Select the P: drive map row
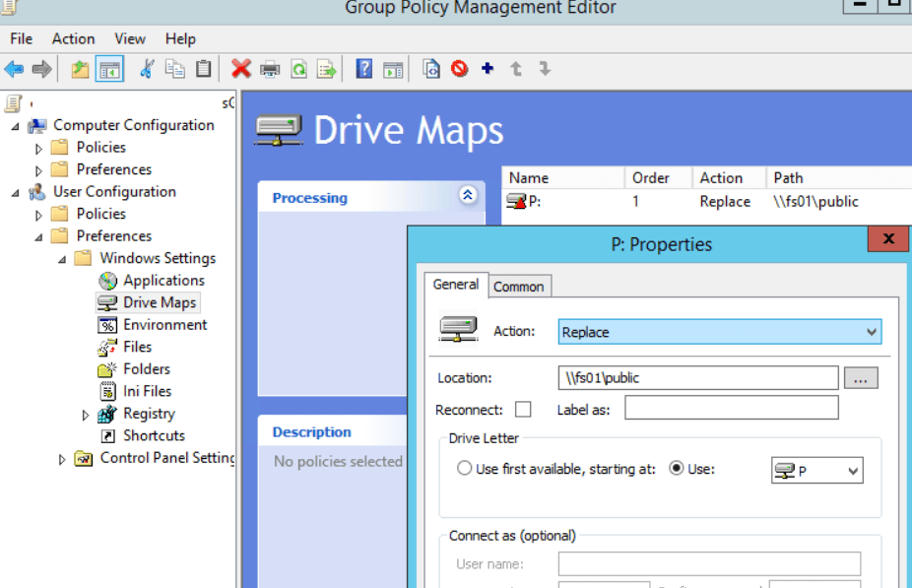The height and width of the screenshot is (588, 912). [x=707, y=202]
